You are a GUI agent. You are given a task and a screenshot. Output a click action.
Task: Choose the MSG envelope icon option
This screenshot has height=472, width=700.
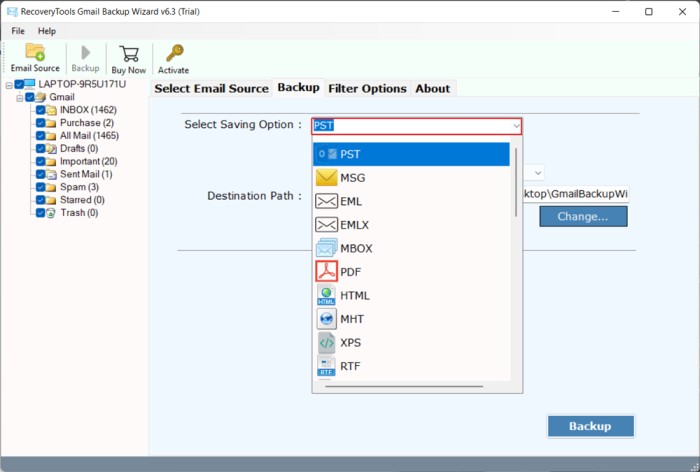pyautogui.click(x=327, y=178)
